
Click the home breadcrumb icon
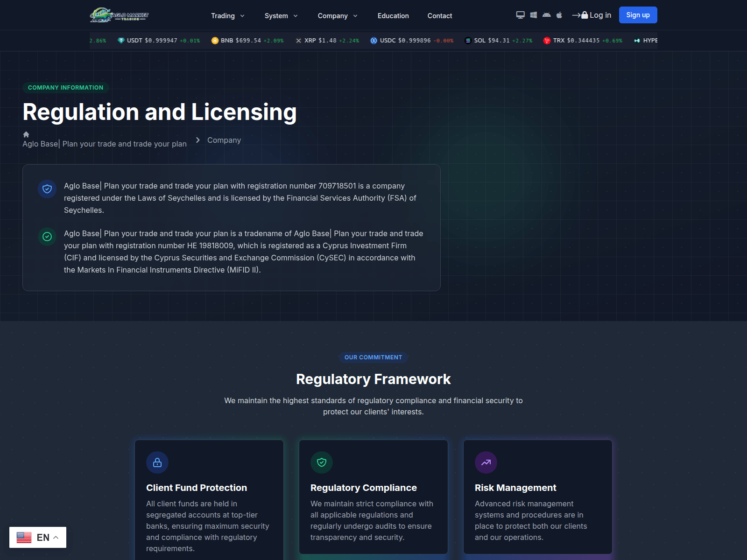pos(26,134)
